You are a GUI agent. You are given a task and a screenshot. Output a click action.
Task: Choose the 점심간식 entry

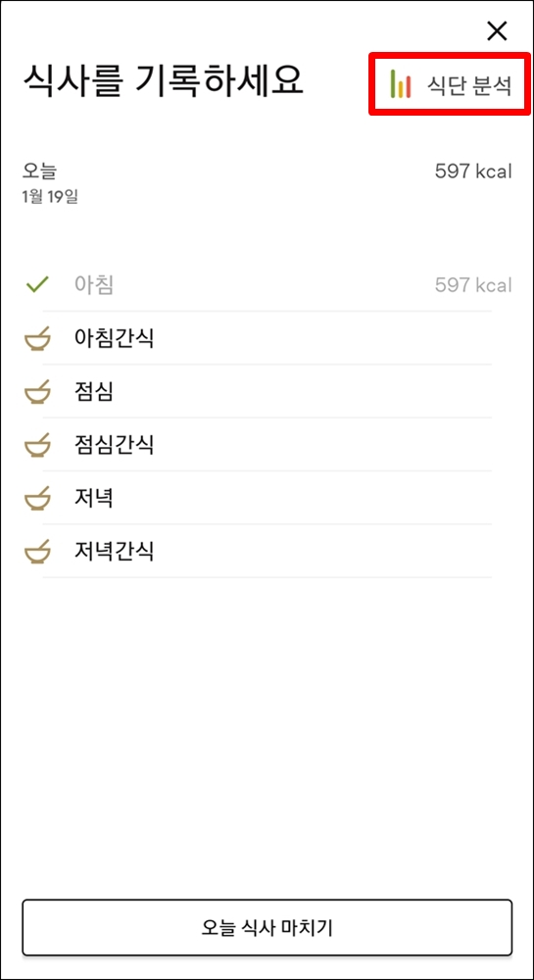pyautogui.click(x=267, y=445)
